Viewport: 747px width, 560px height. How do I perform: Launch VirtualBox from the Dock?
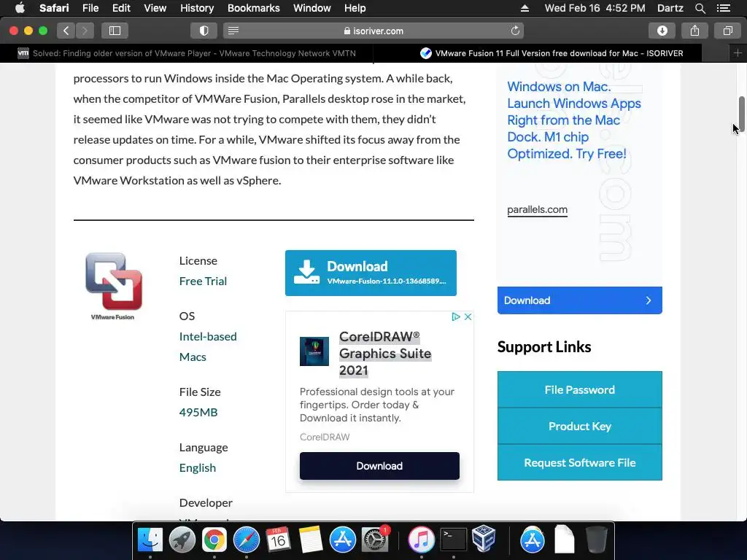pyautogui.click(x=484, y=539)
